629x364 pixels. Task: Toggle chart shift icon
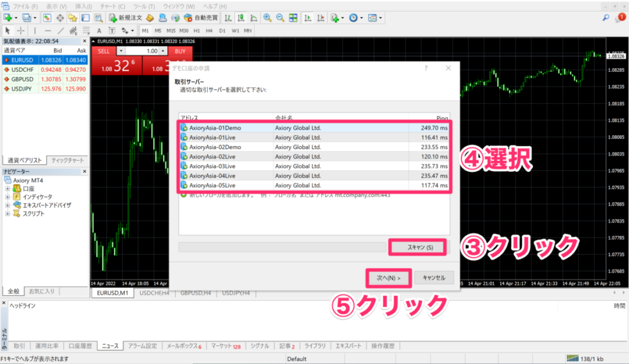pos(321,18)
